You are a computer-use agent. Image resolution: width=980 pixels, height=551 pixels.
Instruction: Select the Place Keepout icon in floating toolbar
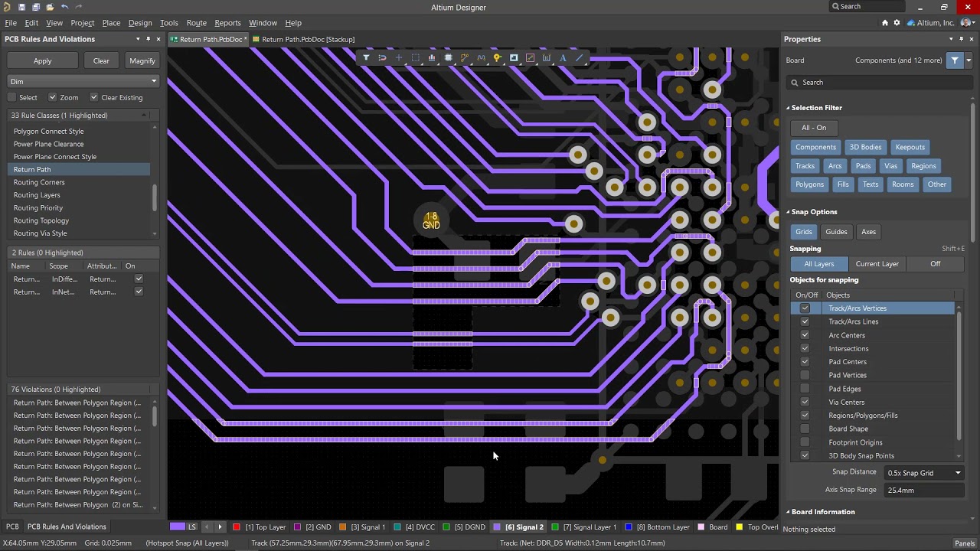tap(530, 57)
